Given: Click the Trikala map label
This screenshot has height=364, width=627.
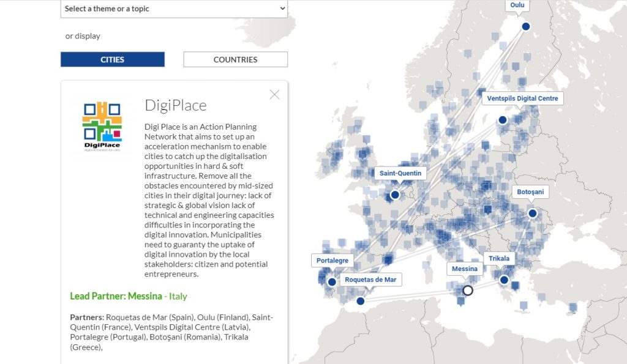Looking at the screenshot, I should point(499,259).
